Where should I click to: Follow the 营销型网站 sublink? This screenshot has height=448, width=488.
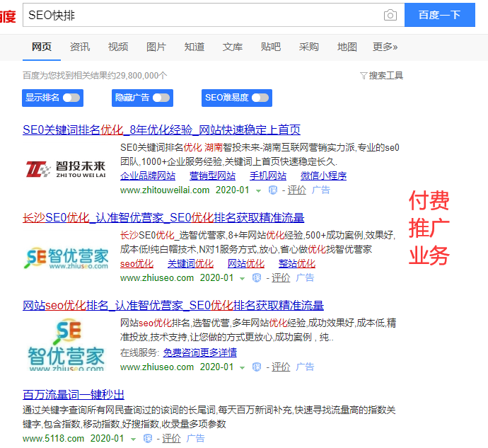point(213,176)
